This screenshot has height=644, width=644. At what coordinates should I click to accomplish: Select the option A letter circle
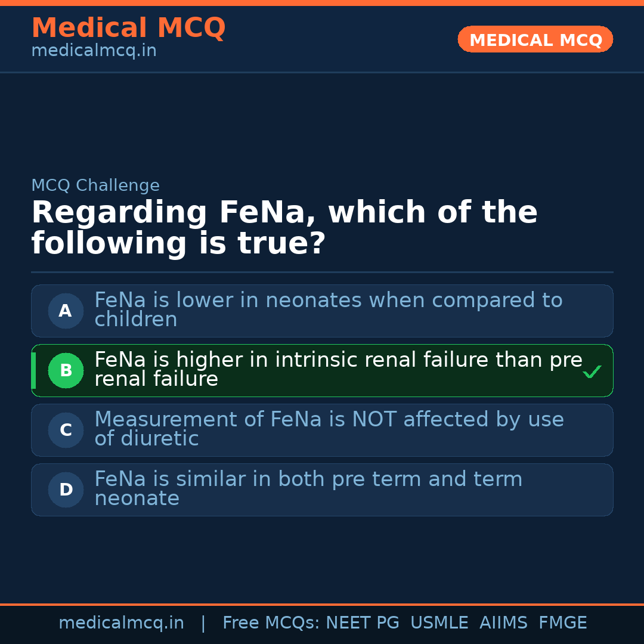(66, 311)
